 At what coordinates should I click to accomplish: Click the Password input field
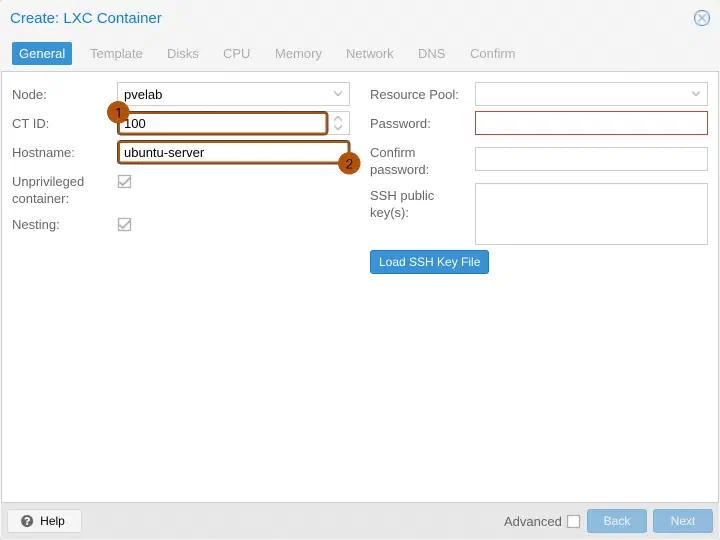click(591, 123)
